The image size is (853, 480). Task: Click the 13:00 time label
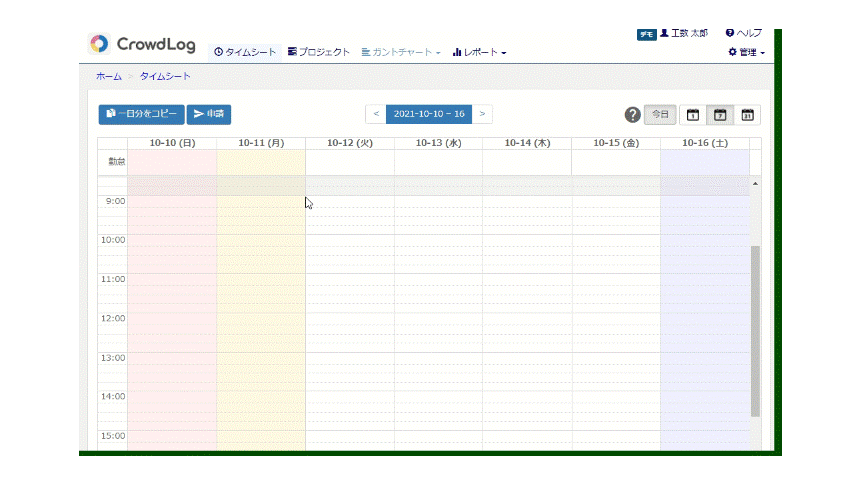pyautogui.click(x=113, y=358)
